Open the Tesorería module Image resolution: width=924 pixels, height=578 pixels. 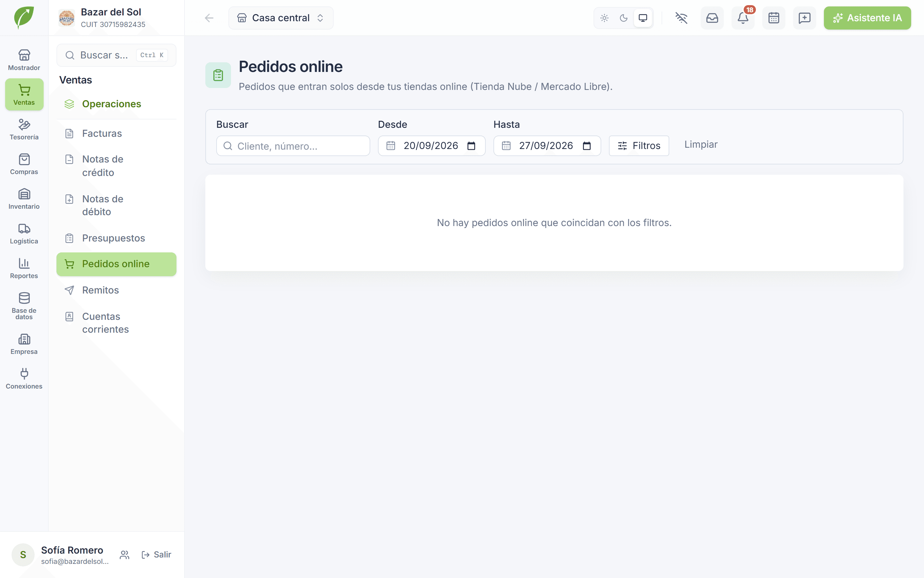tap(24, 129)
